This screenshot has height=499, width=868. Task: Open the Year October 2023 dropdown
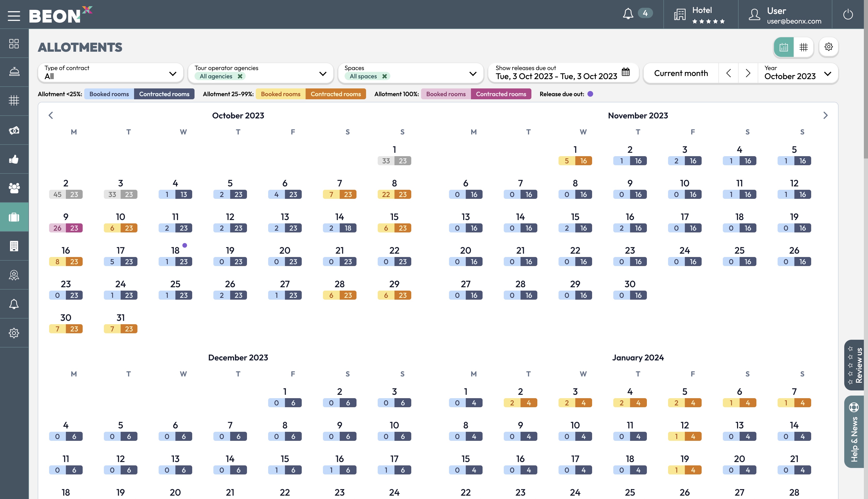tap(798, 73)
